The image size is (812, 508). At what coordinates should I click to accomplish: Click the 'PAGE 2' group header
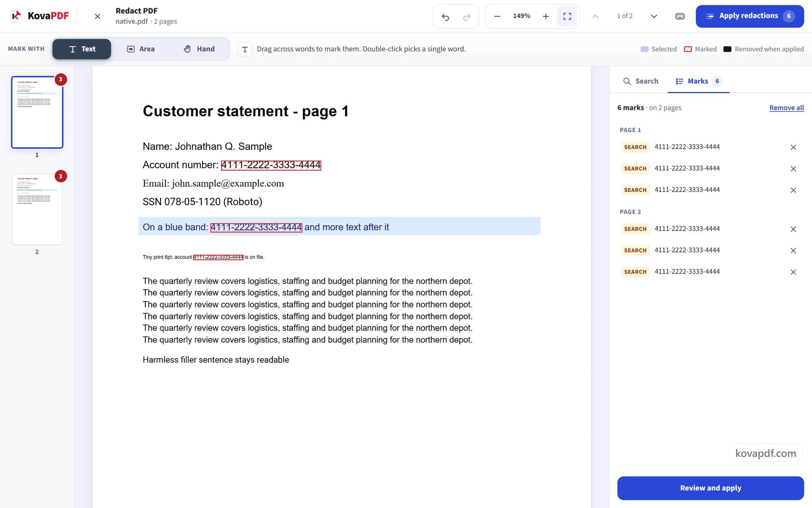(630, 212)
